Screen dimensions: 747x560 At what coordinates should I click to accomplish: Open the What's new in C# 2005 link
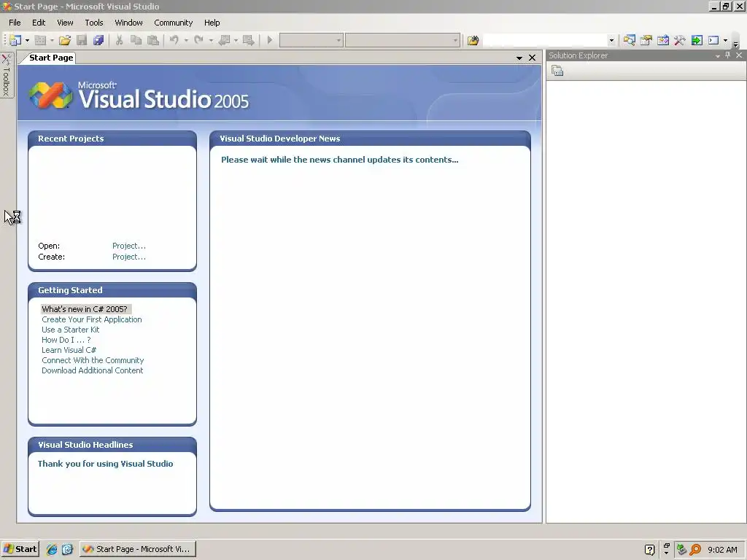point(85,309)
